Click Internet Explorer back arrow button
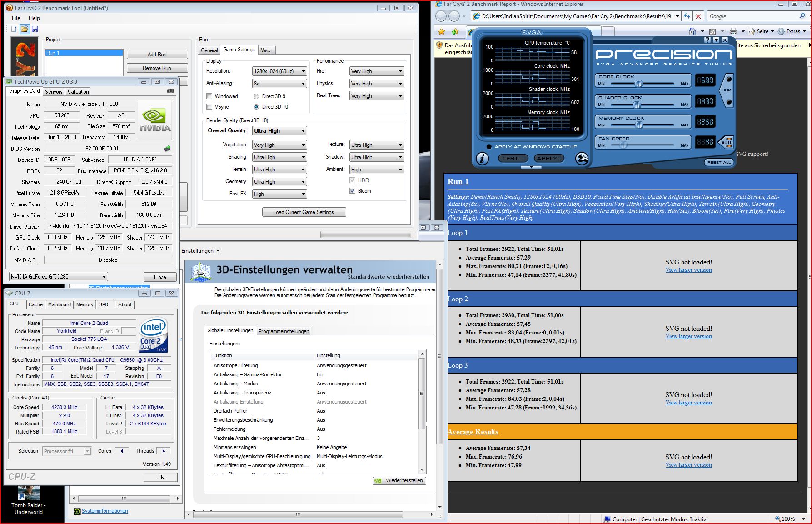This screenshot has height=524, width=812. coord(441,16)
